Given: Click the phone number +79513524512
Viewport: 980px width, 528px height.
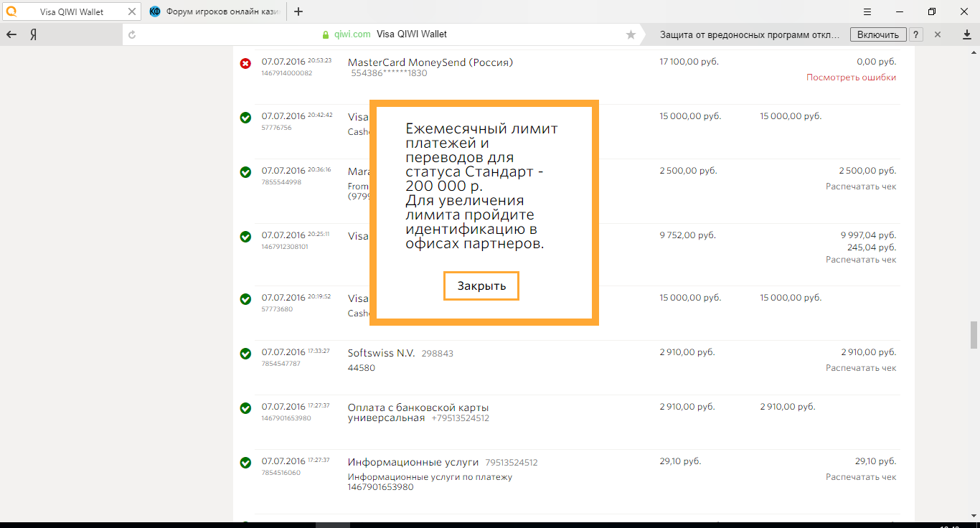Looking at the screenshot, I should [460, 418].
